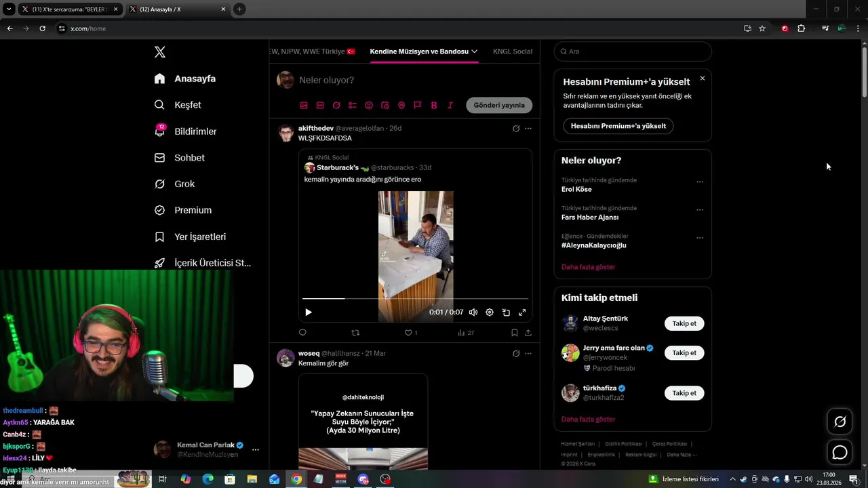The width and height of the screenshot is (868, 488).
Task: Open Chrome from the Windows taskbar
Action: (296, 479)
